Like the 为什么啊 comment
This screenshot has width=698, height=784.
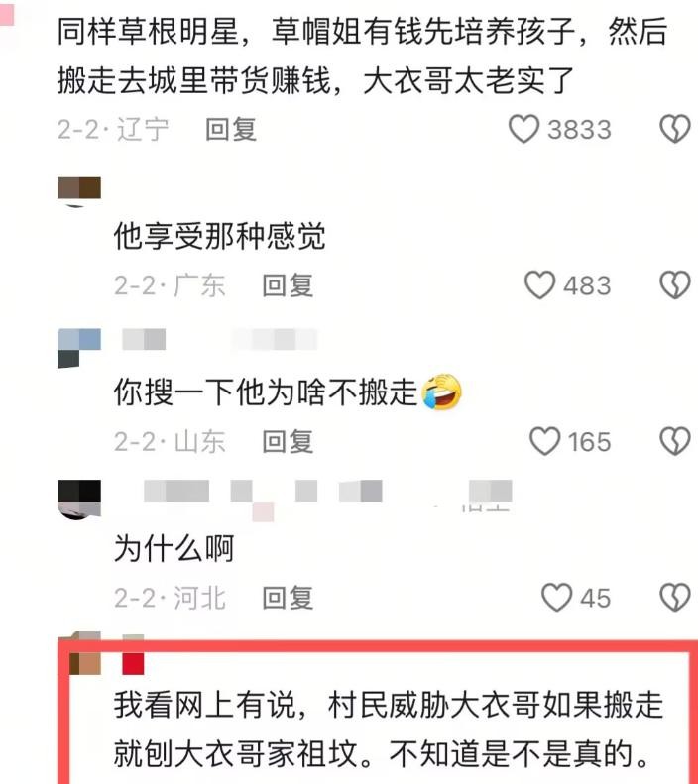[556, 597]
